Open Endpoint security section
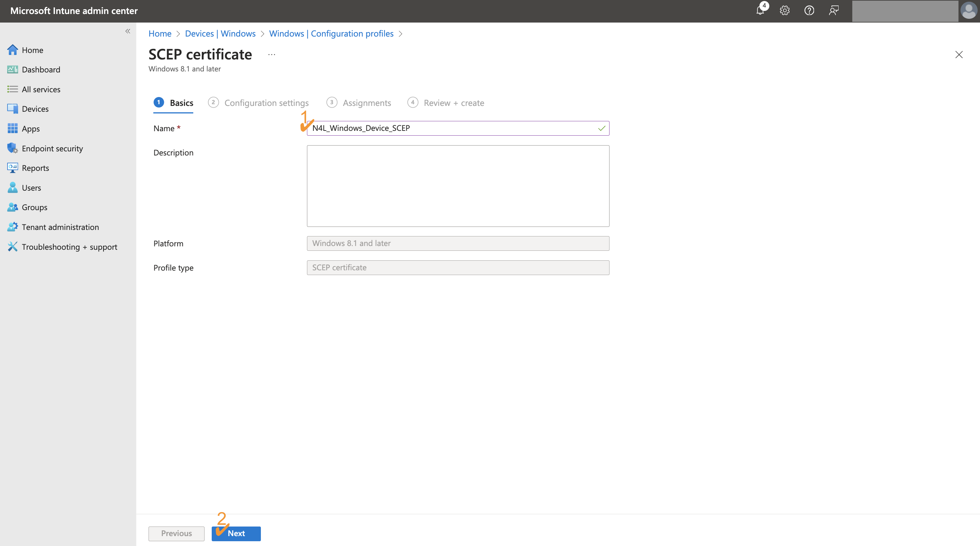Screen dimensions: 980x546 (x=52, y=148)
